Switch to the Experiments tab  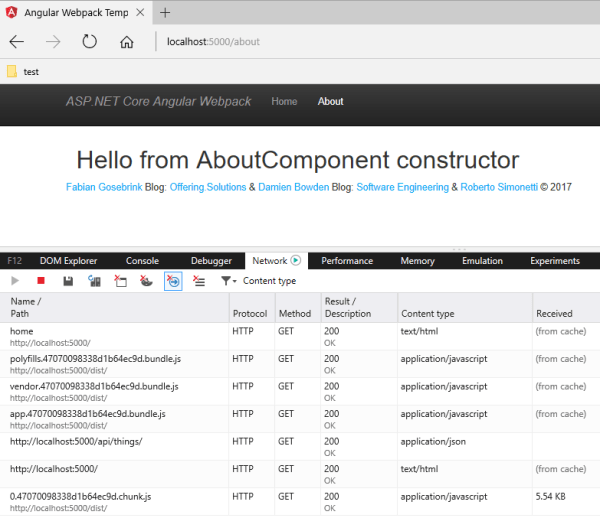tap(555, 261)
